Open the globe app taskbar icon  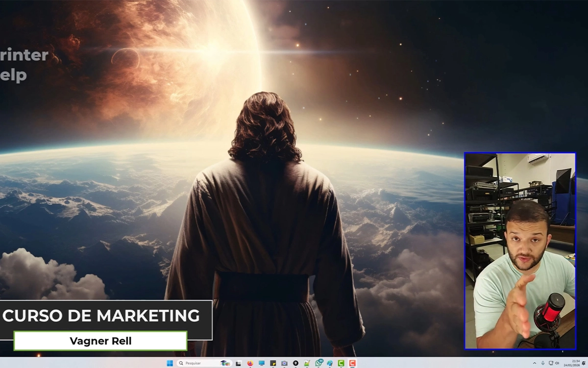coord(330,363)
